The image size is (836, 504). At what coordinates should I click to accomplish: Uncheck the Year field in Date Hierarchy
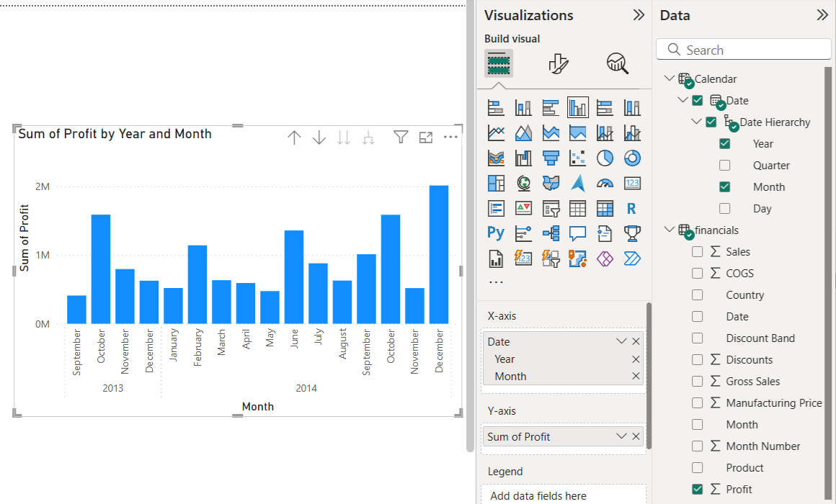[724, 144]
